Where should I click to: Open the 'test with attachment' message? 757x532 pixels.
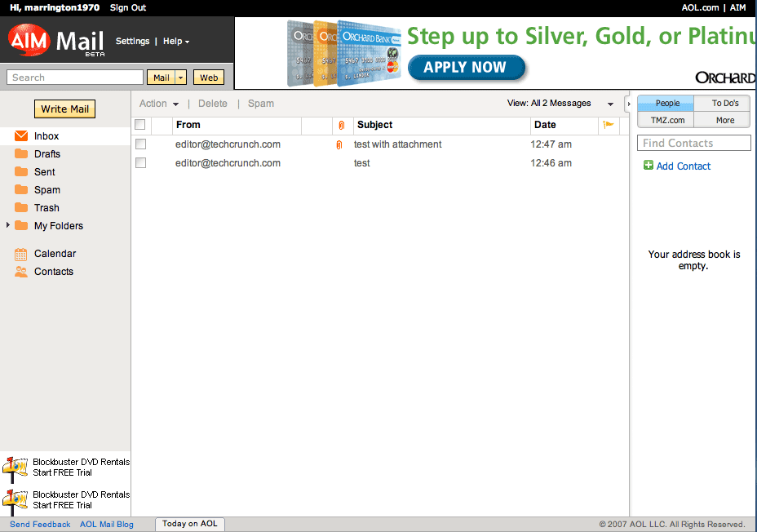pyautogui.click(x=397, y=144)
